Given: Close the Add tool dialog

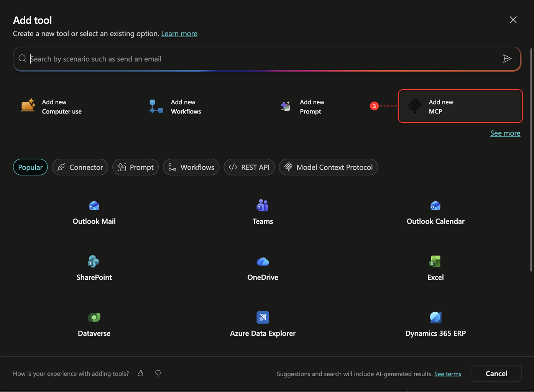Looking at the screenshot, I should tap(513, 20).
